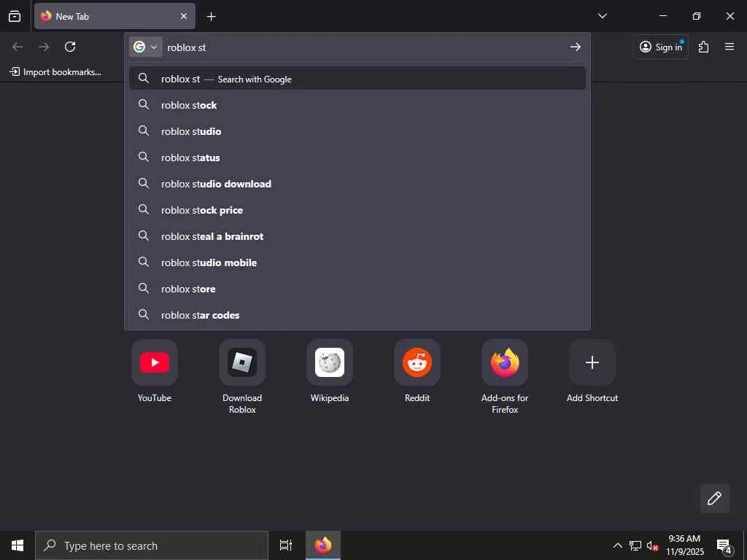Click the magnifier icon beside 'roblox status'
Image resolution: width=747 pixels, height=560 pixels.
click(x=144, y=157)
